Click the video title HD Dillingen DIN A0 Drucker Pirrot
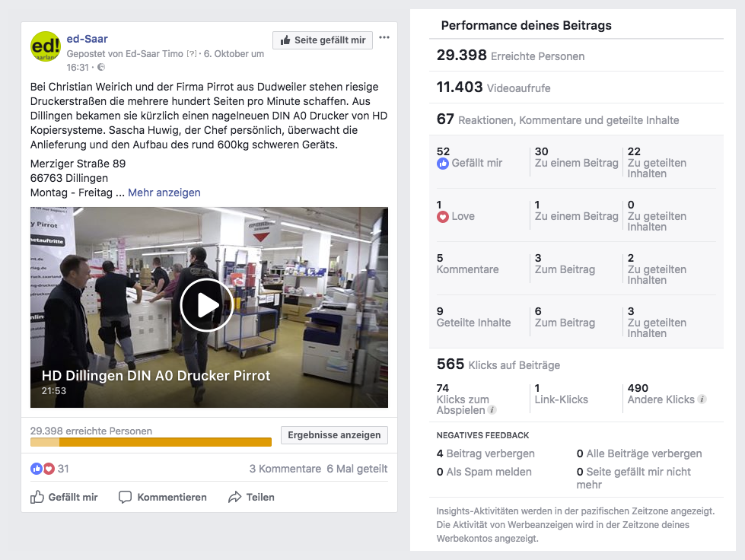Screen dimensions: 745x560 (x=156, y=376)
